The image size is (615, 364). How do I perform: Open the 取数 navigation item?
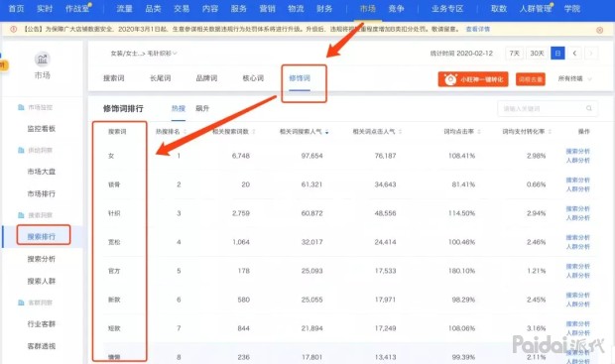click(x=499, y=9)
